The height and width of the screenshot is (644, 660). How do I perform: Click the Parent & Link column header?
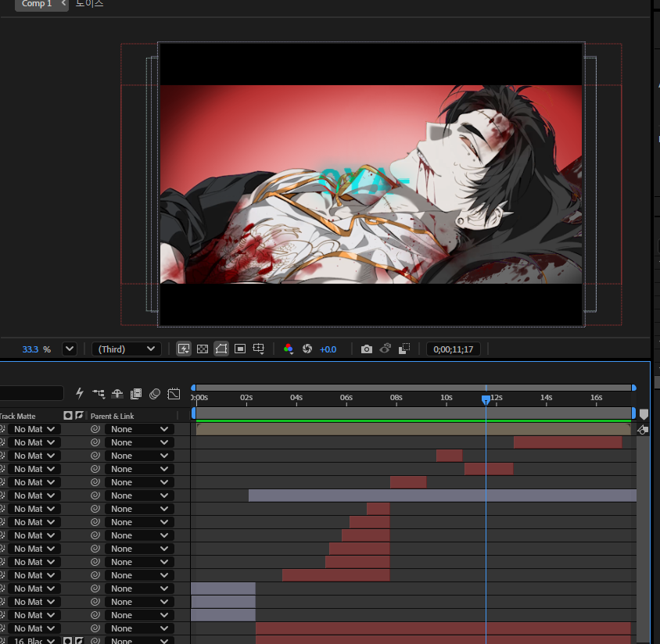click(112, 416)
